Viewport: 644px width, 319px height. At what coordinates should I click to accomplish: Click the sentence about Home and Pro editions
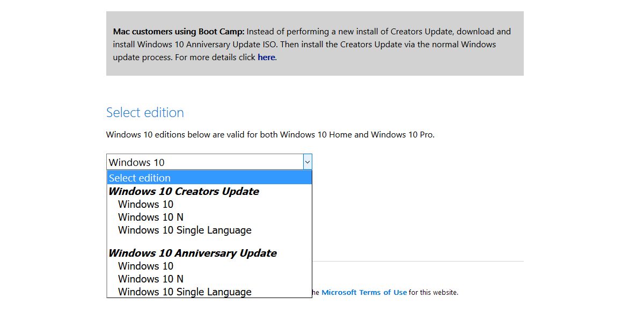coord(270,134)
